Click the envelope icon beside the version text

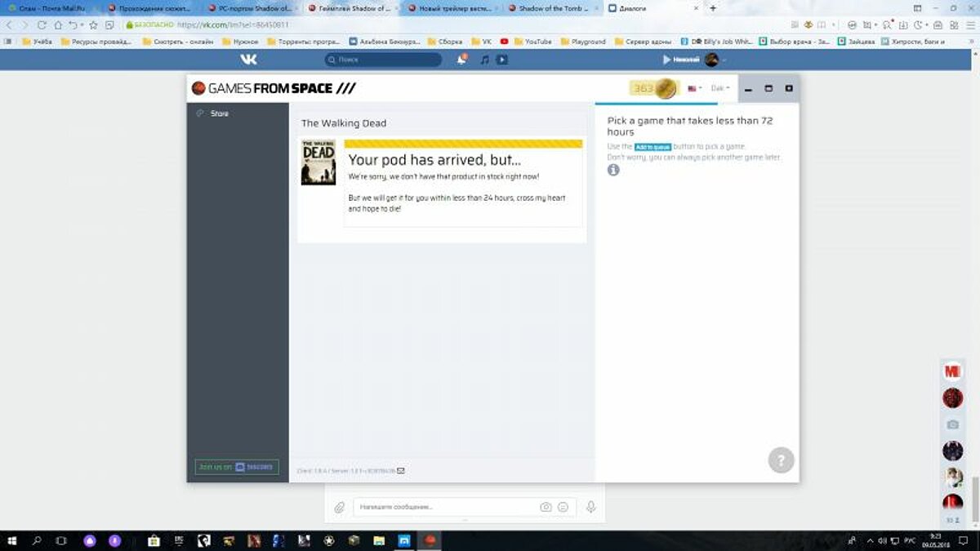coord(401,471)
